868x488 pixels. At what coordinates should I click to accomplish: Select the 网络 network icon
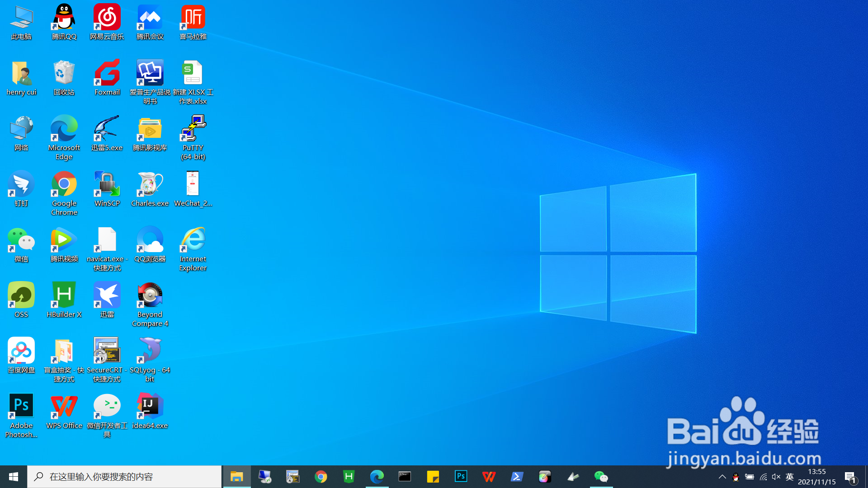[21, 134]
